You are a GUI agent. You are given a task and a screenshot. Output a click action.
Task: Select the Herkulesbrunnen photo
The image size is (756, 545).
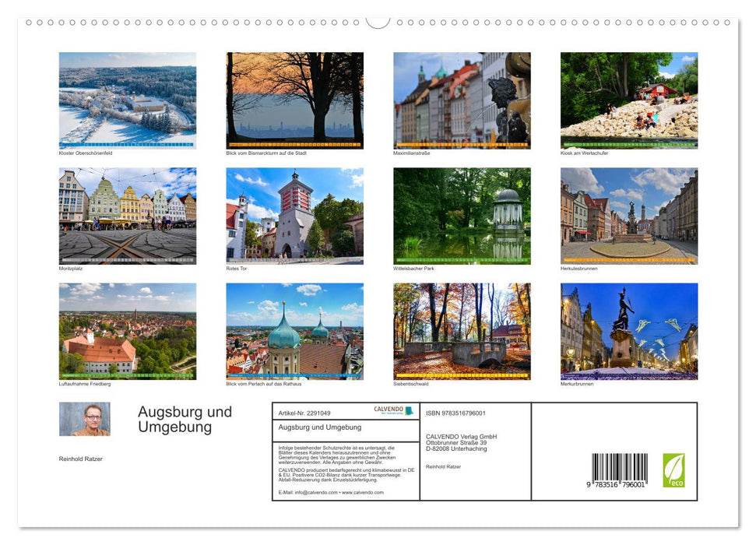(x=629, y=216)
